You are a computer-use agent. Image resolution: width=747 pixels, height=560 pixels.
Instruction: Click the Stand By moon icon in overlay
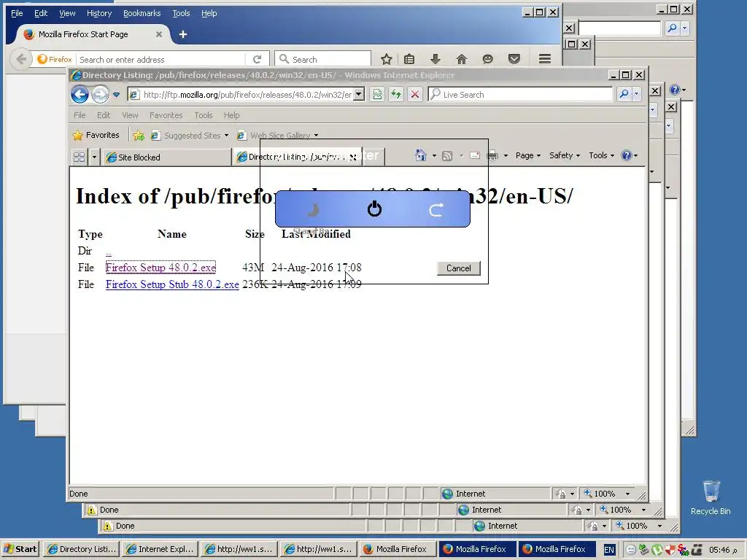312,209
